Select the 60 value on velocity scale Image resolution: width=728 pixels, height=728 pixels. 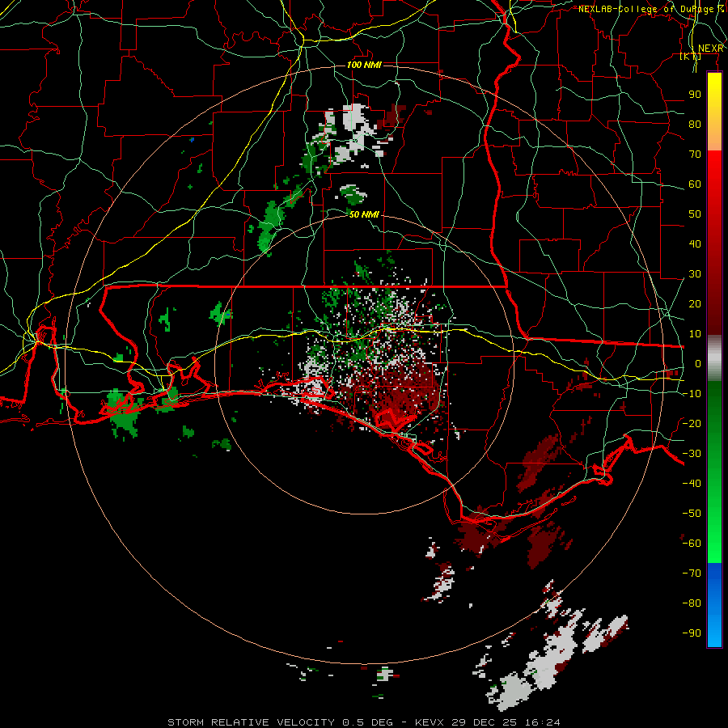tap(695, 184)
